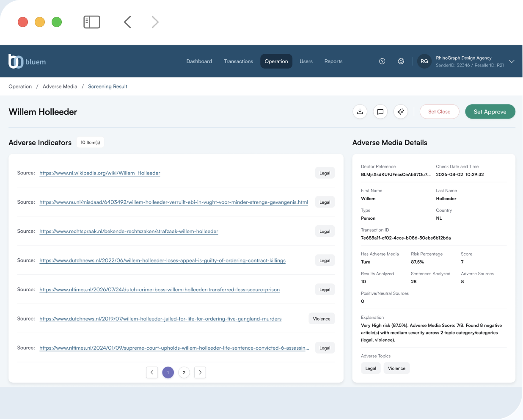The width and height of the screenshot is (523, 420).
Task: Click the Operation breadcrumb
Action: [x=20, y=86]
